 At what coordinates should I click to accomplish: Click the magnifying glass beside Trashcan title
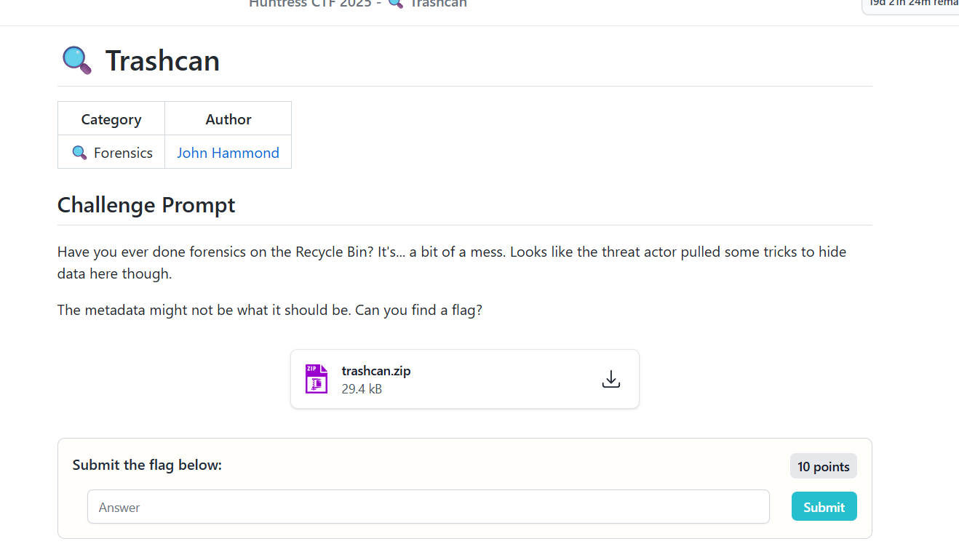[x=77, y=60]
